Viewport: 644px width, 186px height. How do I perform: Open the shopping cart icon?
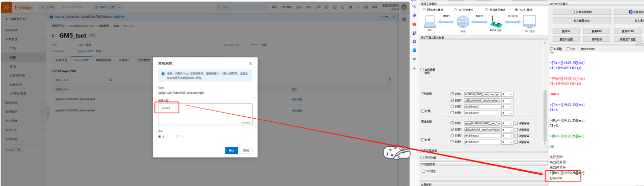click(x=351, y=8)
